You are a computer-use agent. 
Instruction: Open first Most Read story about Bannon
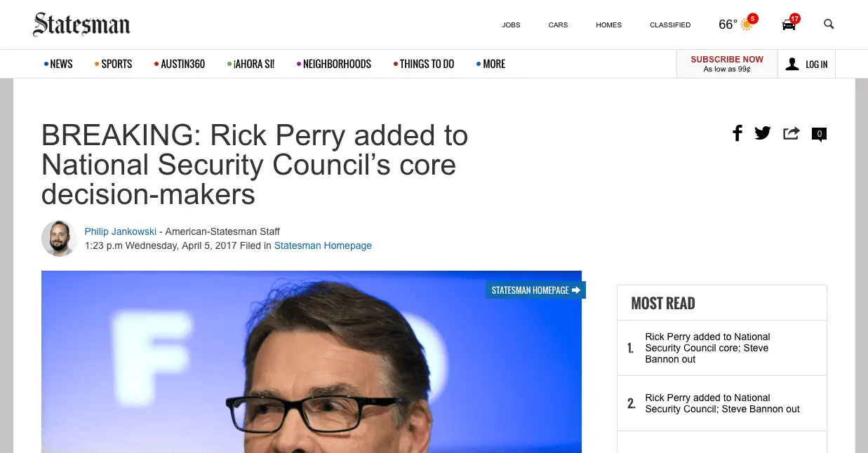coord(708,348)
